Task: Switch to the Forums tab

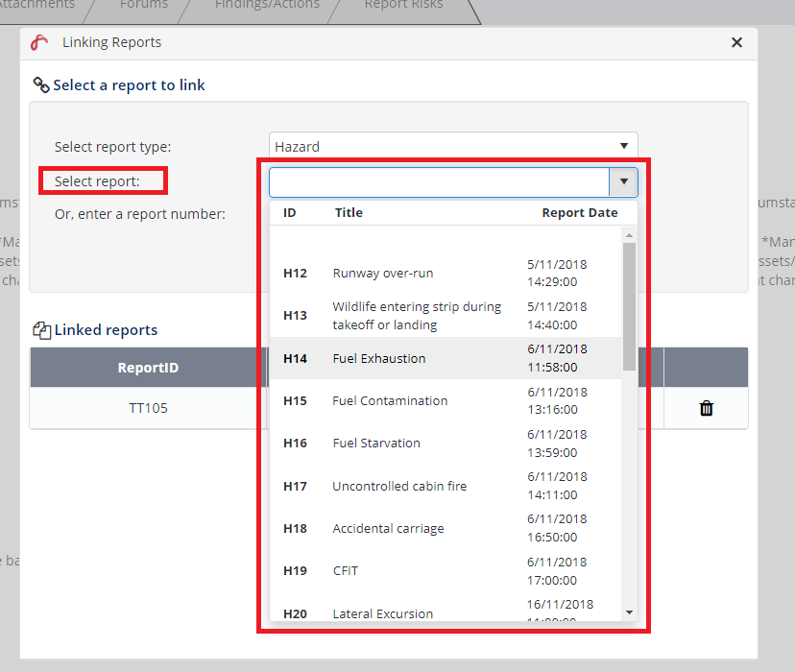Action: point(144,6)
